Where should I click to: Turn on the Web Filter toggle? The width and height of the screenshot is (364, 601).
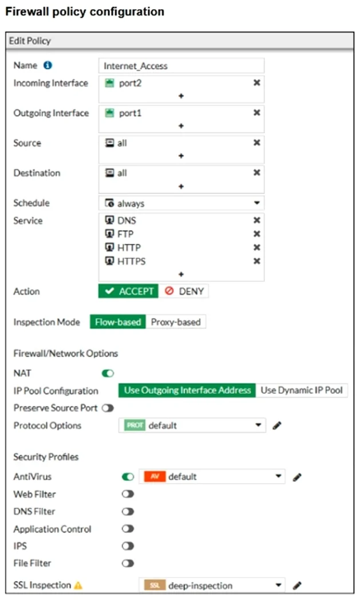click(x=128, y=494)
